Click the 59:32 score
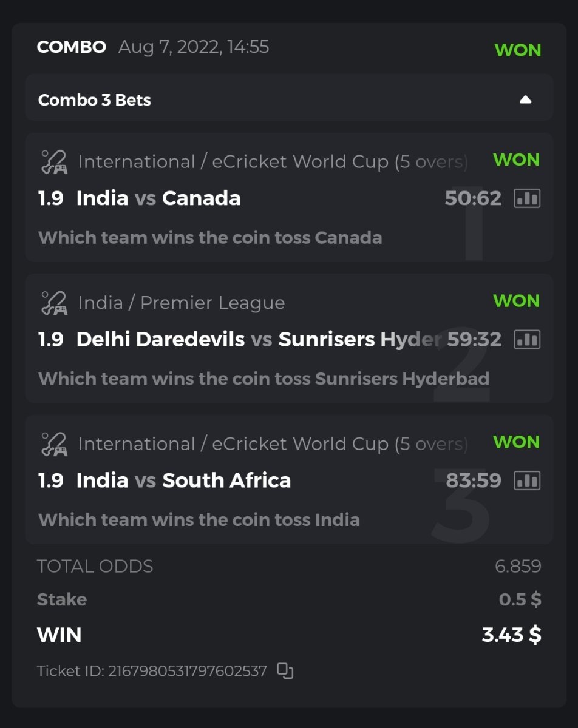The width and height of the screenshot is (578, 728). [x=474, y=339]
